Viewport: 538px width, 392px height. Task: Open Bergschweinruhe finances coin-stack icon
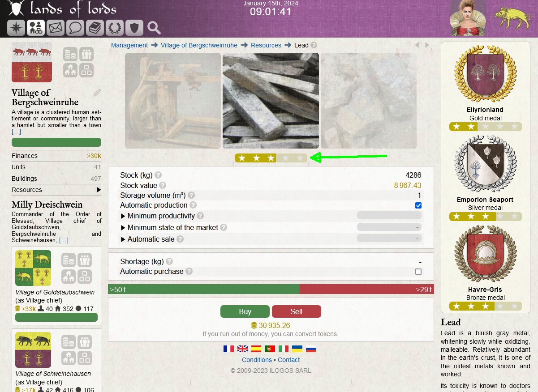[x=70, y=54]
